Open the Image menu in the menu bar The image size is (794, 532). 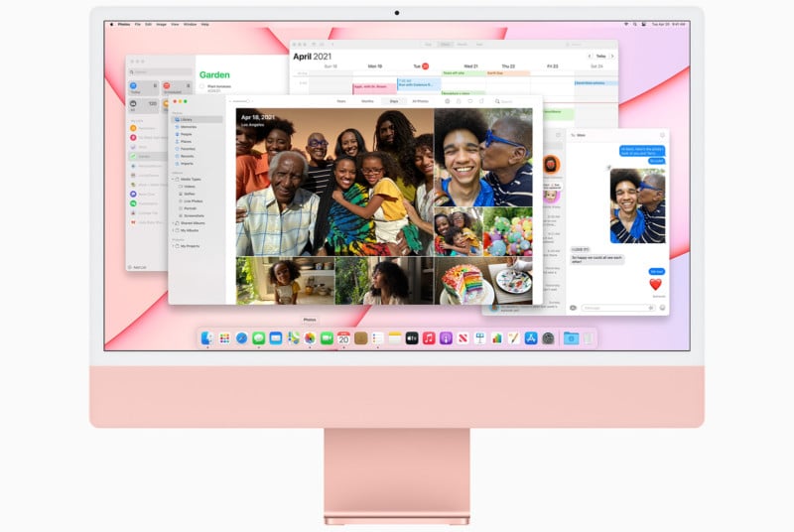coord(162,24)
